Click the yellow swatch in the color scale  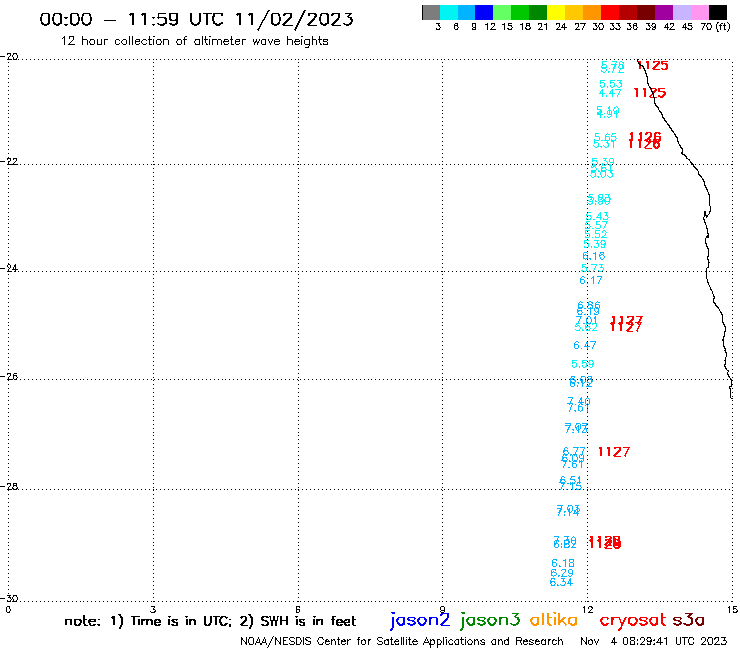(555, 12)
